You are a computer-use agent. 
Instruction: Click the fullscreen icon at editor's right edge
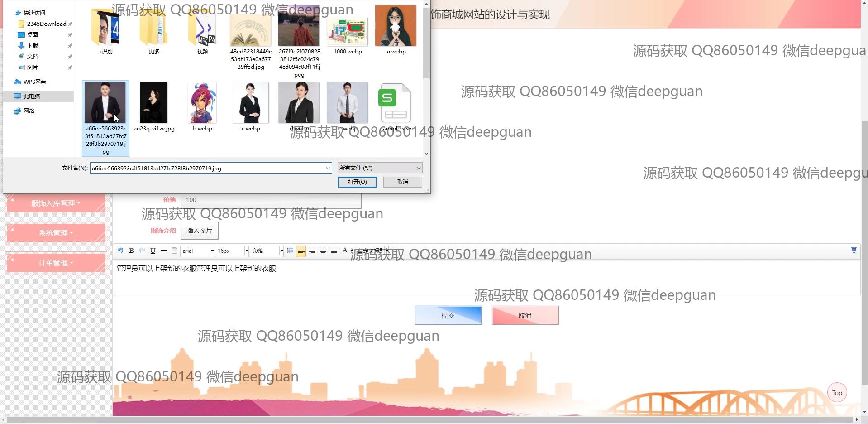854,251
